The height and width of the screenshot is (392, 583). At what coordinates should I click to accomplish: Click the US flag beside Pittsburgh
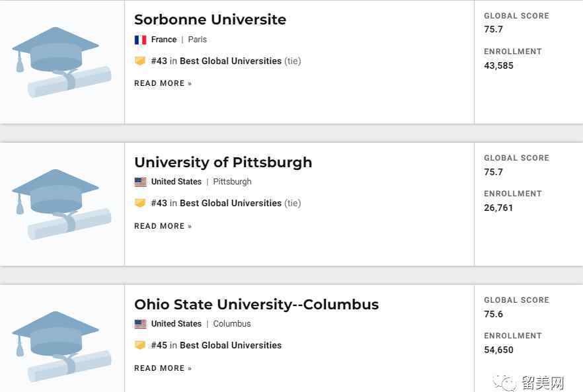140,182
